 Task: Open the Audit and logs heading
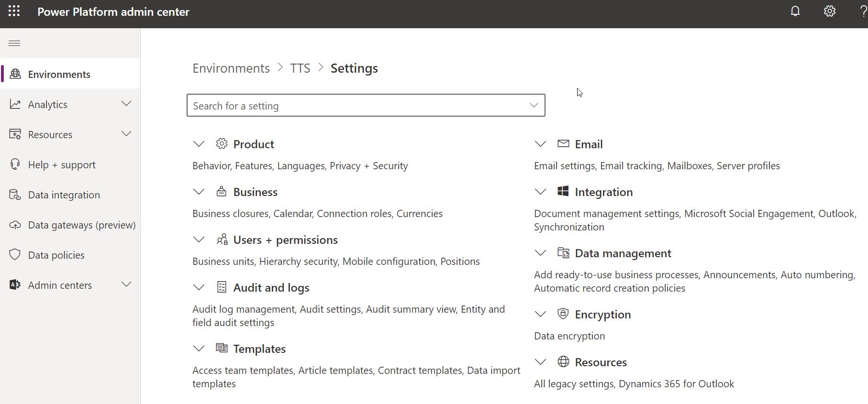271,287
